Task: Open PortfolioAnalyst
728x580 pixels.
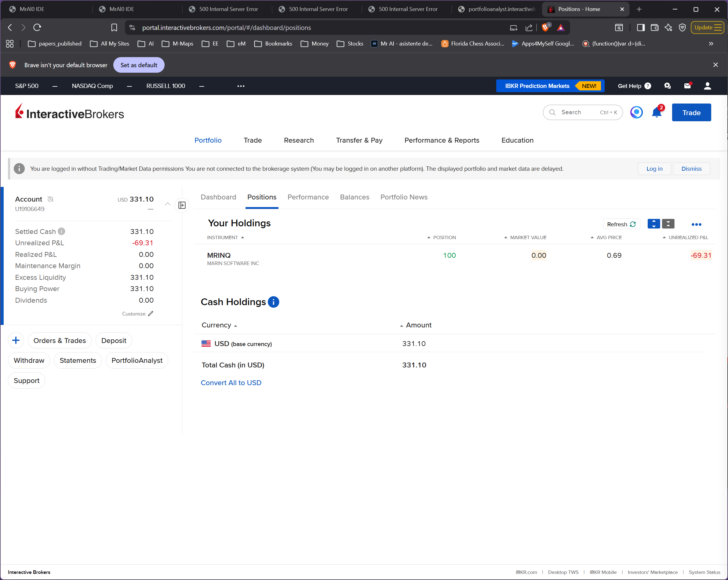Action: tap(137, 360)
